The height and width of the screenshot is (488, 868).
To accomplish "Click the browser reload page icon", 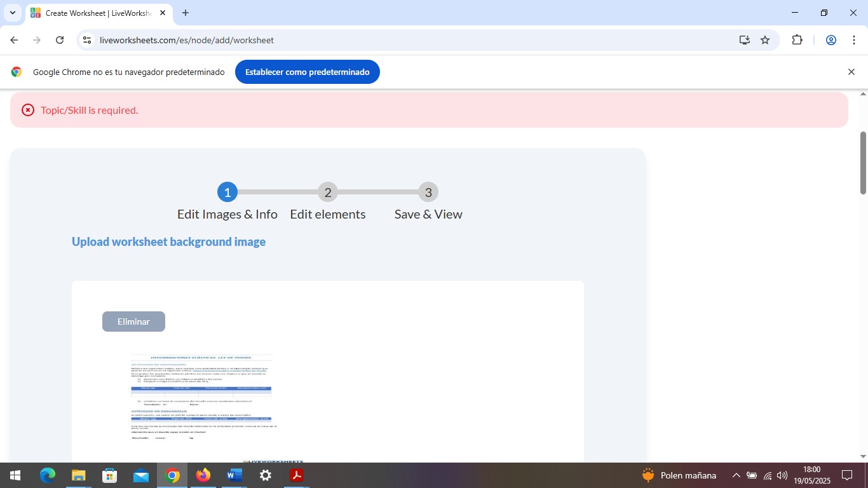I will click(60, 40).
